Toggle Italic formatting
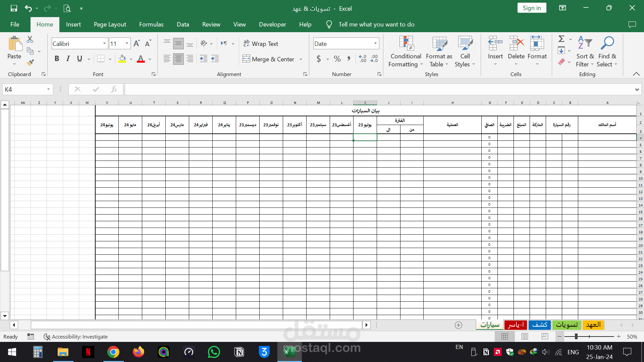Screen dimensions: 644x362 (x=68, y=59)
